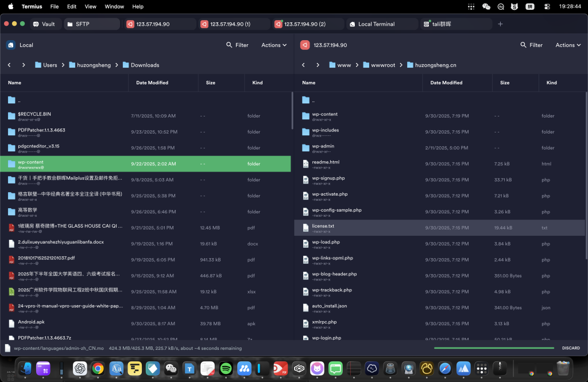The width and height of the screenshot is (588, 382).
Task: Open the Window menu in menu bar
Action: coord(114,6)
